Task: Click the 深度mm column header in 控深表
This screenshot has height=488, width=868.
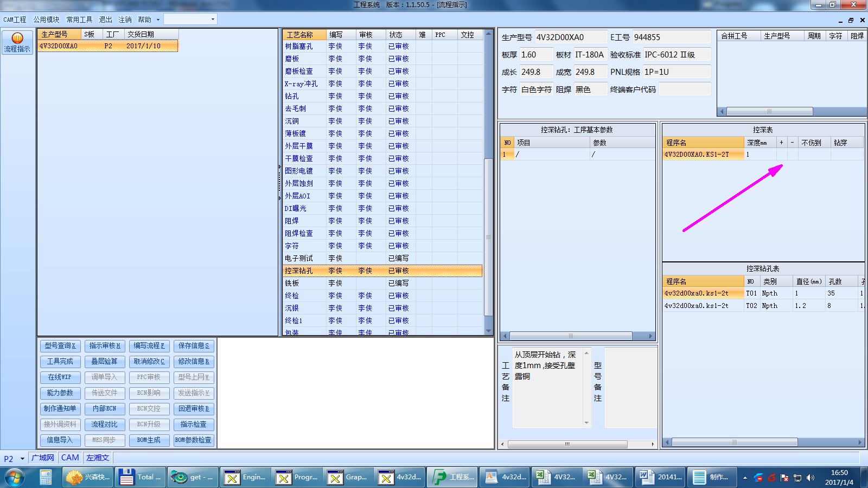Action: click(760, 143)
